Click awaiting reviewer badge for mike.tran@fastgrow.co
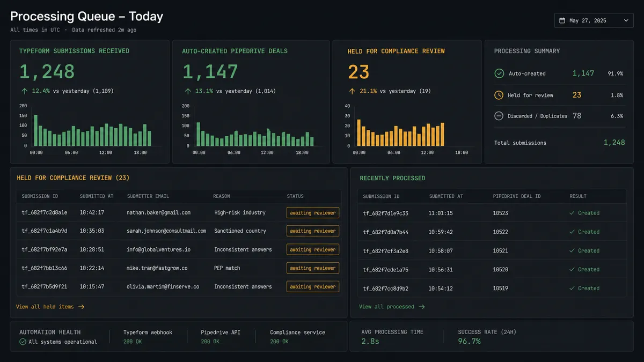The height and width of the screenshot is (362, 644). click(313, 268)
